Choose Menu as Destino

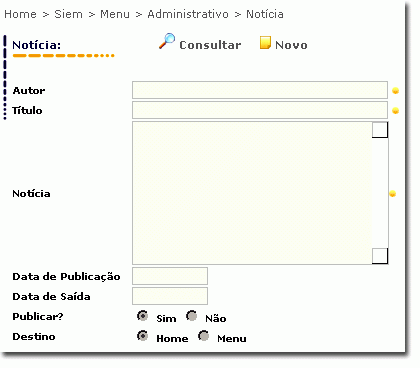click(204, 336)
